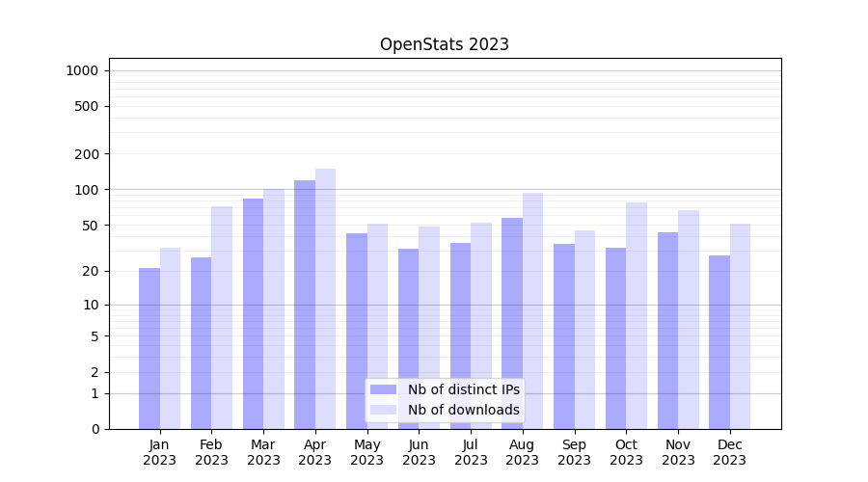This screenshot has height=482, width=868.
Task: Select the "Nb of distinct IPs" legend label
Action: (x=463, y=389)
